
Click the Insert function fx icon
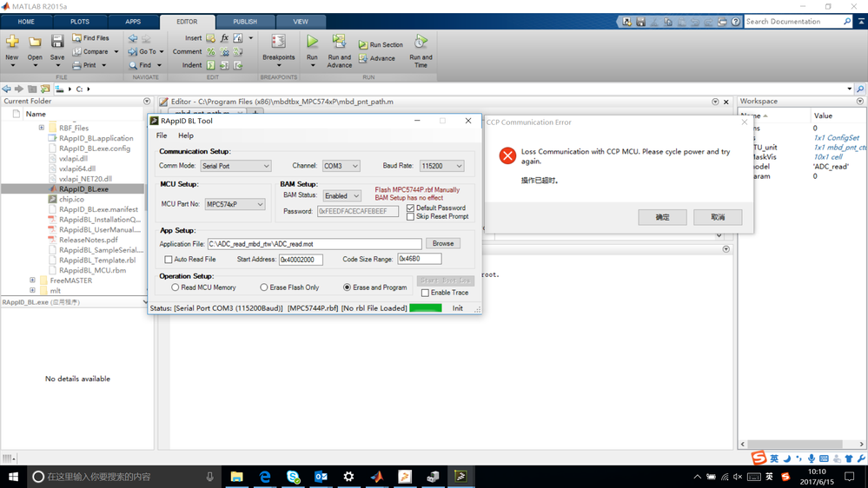(224, 38)
